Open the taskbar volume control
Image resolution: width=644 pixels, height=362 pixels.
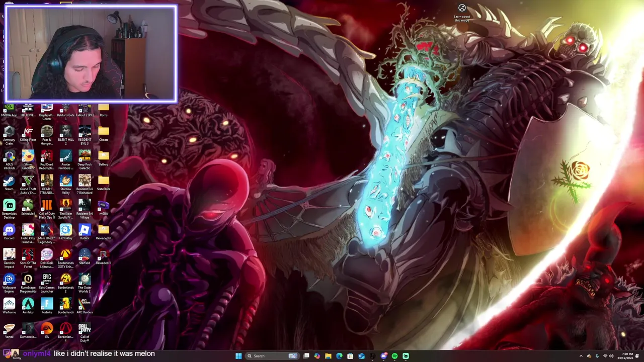[x=611, y=356]
